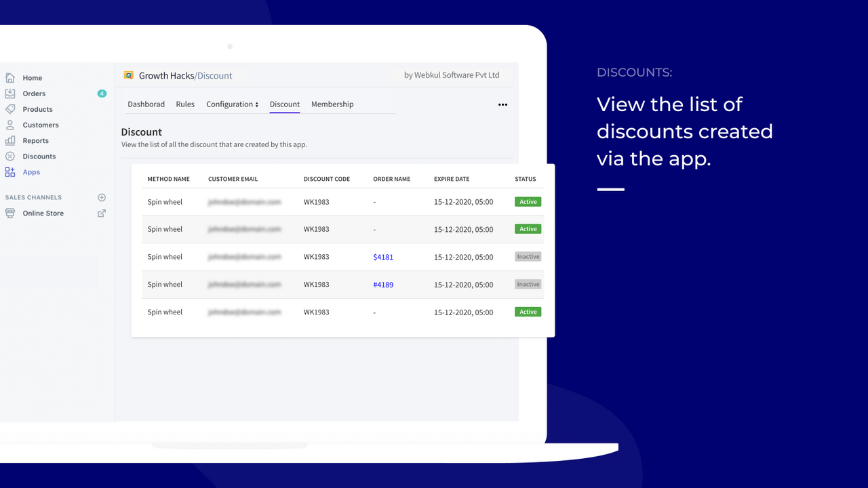This screenshot has height=488, width=868.
Task: Click Inactive badge in $4181 row
Action: coord(528,257)
